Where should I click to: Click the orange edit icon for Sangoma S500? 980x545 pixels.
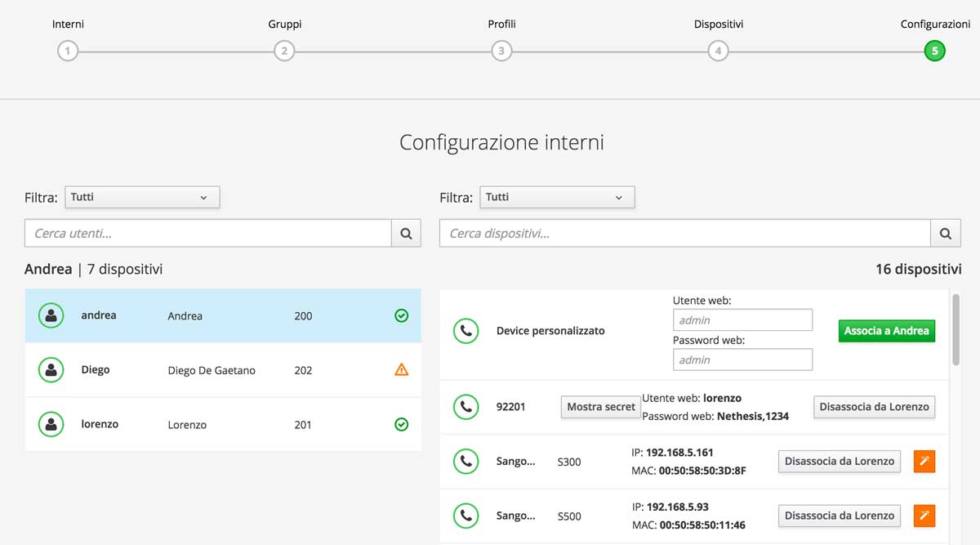pyautogui.click(x=924, y=516)
